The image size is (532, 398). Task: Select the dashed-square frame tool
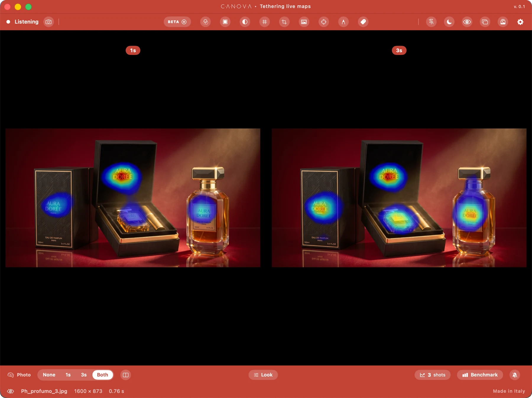pos(225,22)
